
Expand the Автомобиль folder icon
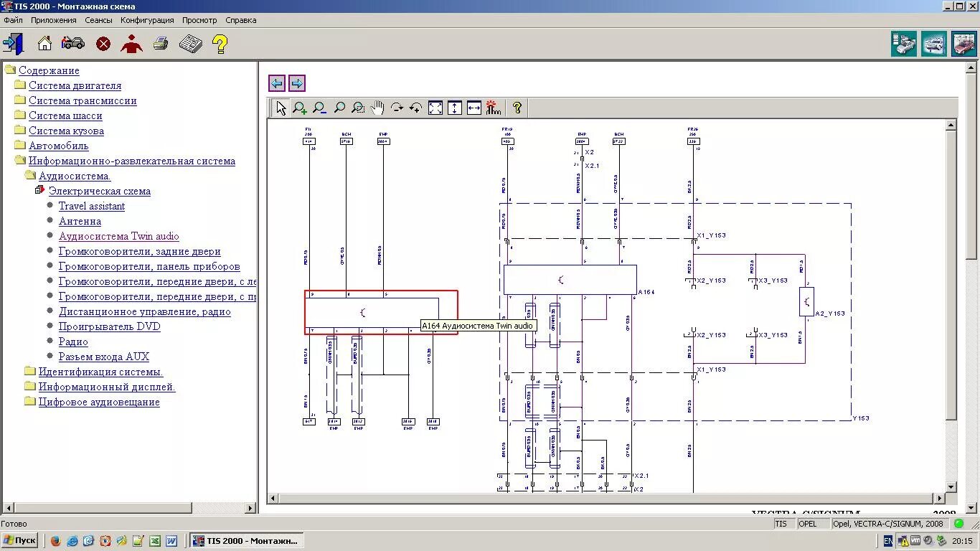pos(20,145)
